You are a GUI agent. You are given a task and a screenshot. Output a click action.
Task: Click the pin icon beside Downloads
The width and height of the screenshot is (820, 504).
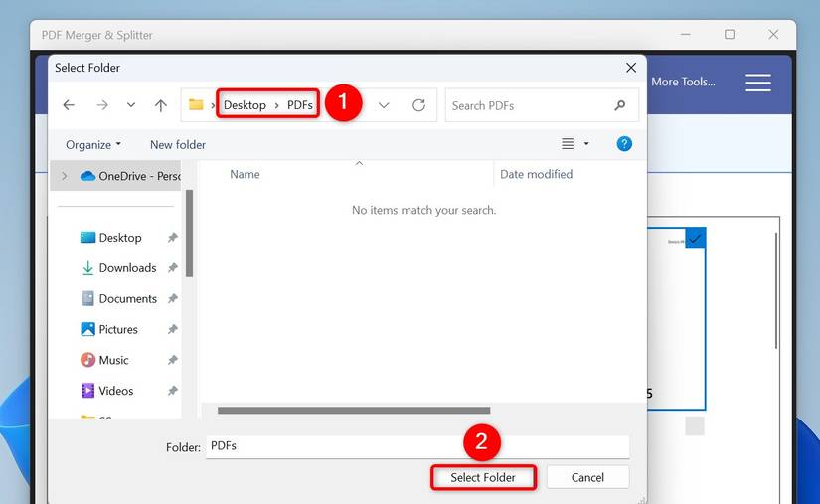coord(172,268)
